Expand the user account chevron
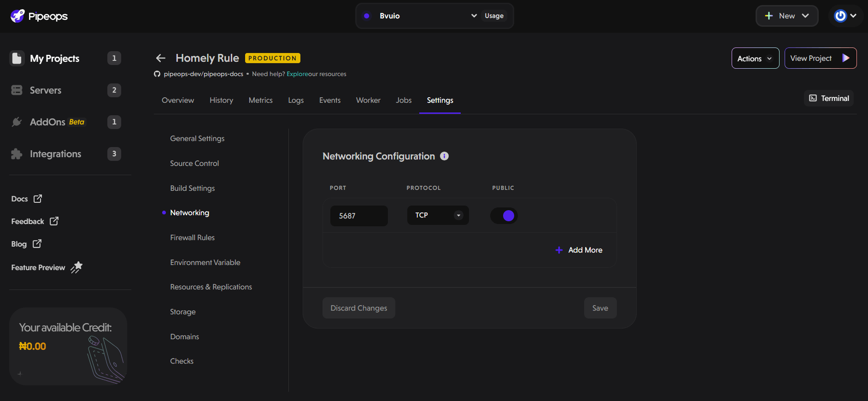The image size is (868, 401). 853,16
